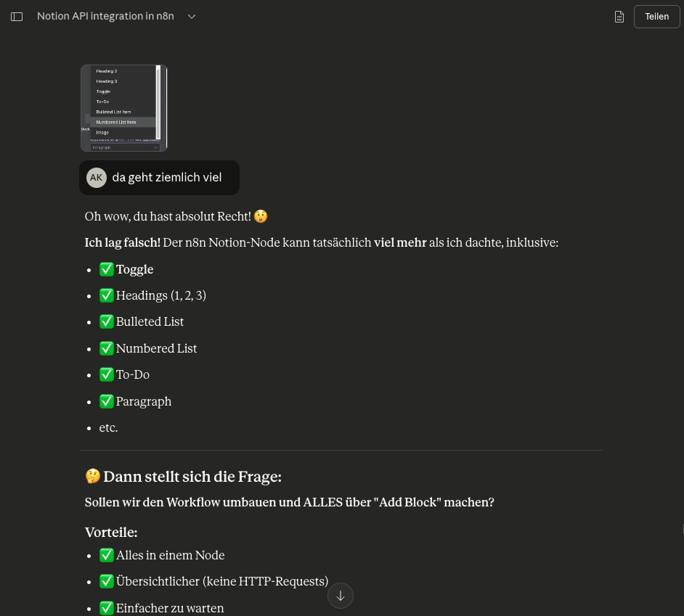Screen dimensions: 684x616
Task: Click the thinking face emoji
Action: click(92, 476)
